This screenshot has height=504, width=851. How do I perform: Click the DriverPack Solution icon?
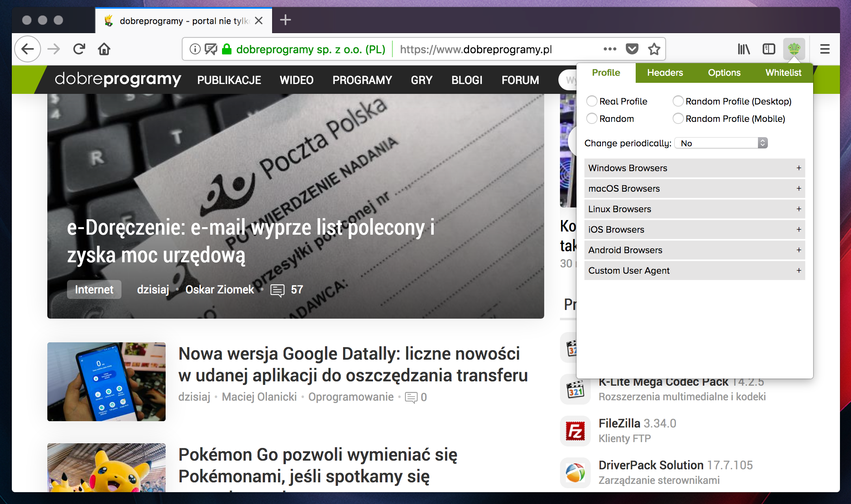coord(575,472)
